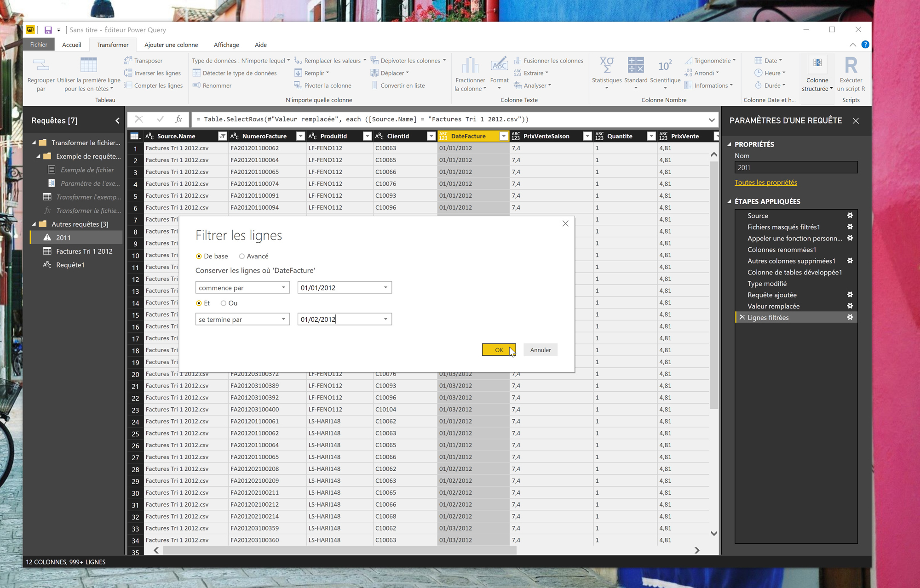The image size is (920, 588).
Task: Switch to the Transformer tab
Action: [113, 45]
